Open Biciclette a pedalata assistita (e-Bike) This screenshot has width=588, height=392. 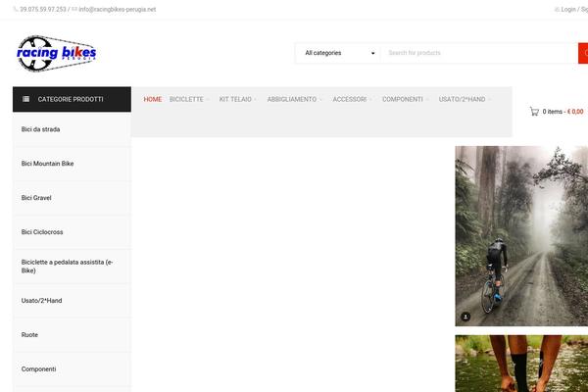(72, 267)
